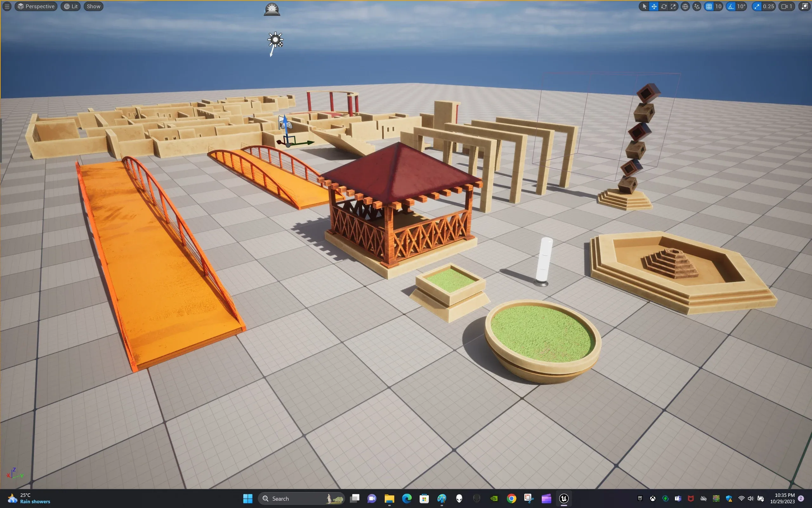Open Wi-Fi network tray icon

pyautogui.click(x=742, y=498)
